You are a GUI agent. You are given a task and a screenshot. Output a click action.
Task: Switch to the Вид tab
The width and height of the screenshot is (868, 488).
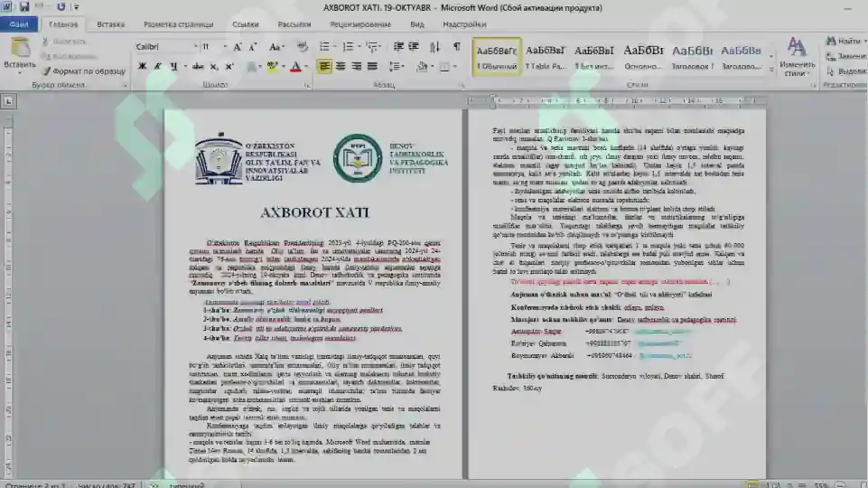pyautogui.click(x=417, y=24)
